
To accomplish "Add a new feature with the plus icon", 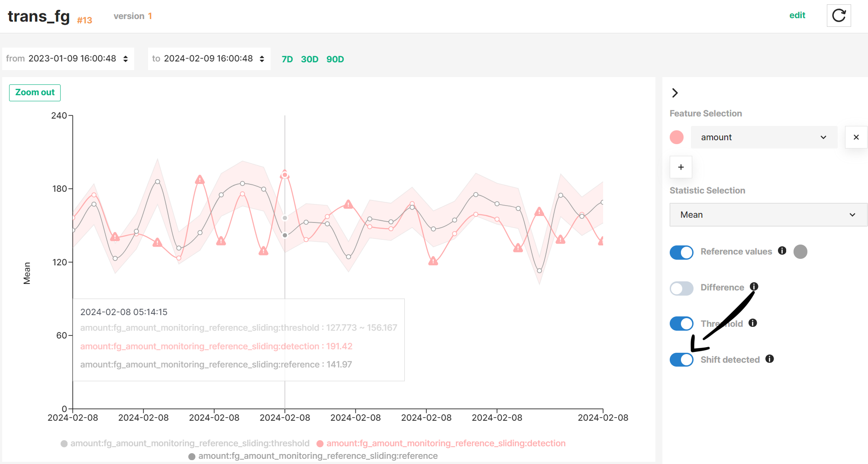I will [x=681, y=167].
